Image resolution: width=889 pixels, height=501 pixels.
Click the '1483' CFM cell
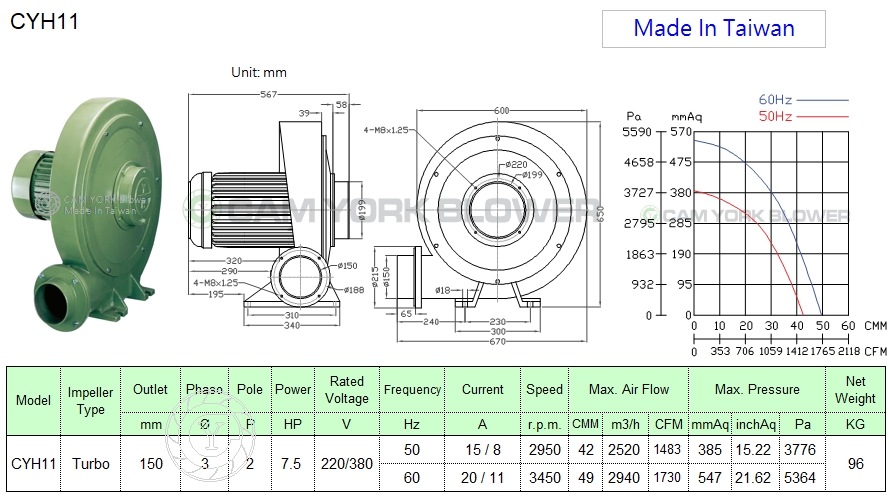tap(667, 450)
